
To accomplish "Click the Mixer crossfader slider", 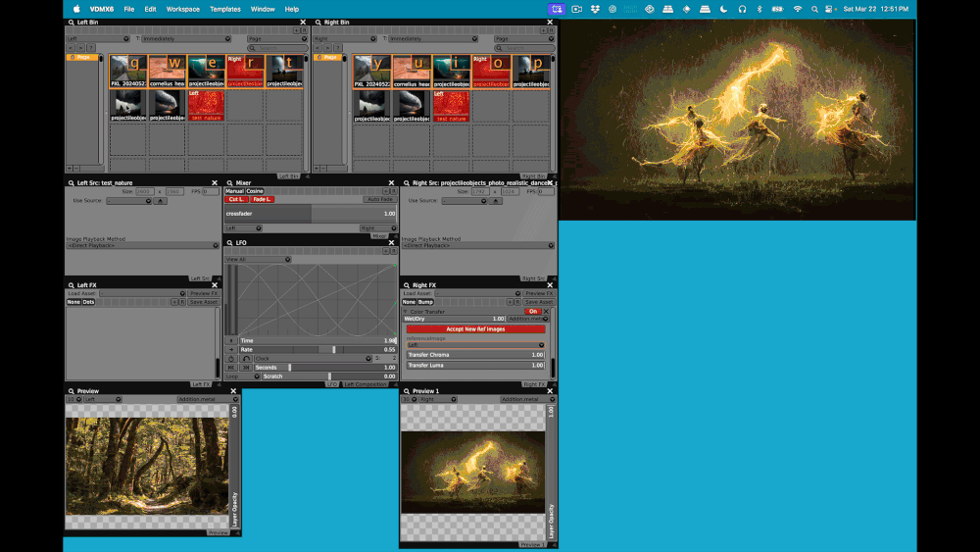I will click(311, 214).
